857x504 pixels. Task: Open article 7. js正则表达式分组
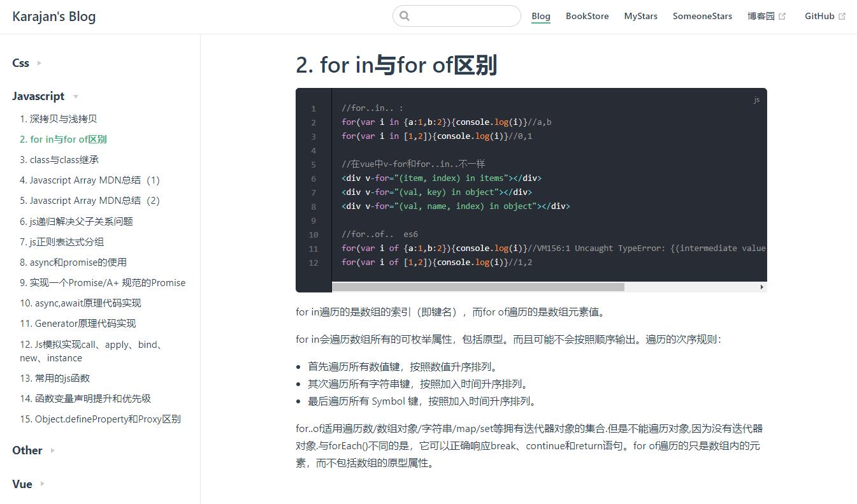pos(62,241)
